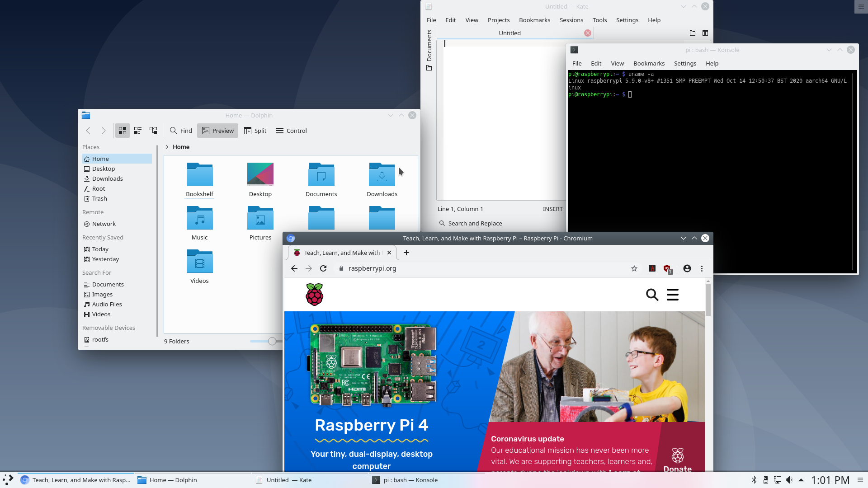The image size is (868, 488).
Task: Search for Images in Dolphin
Action: pos(117,294)
